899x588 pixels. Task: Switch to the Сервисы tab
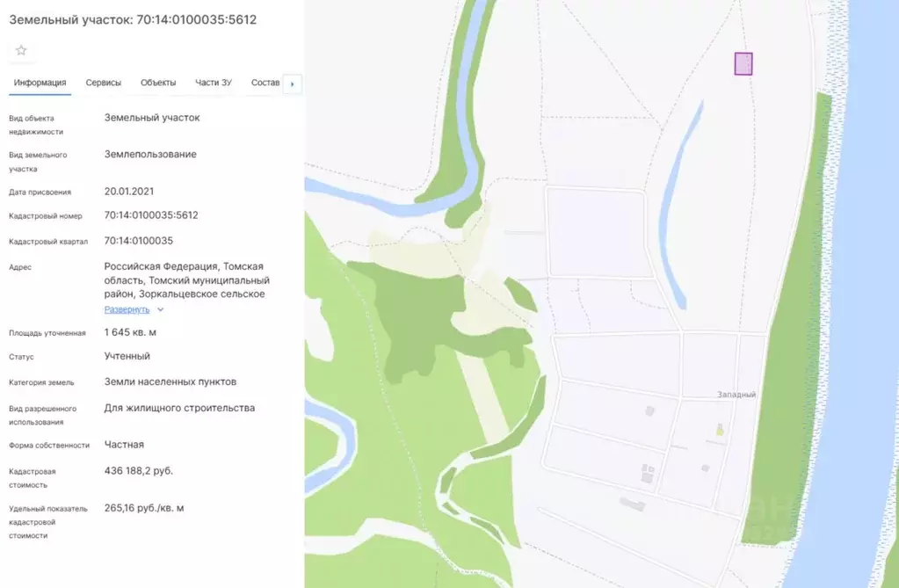tap(104, 83)
